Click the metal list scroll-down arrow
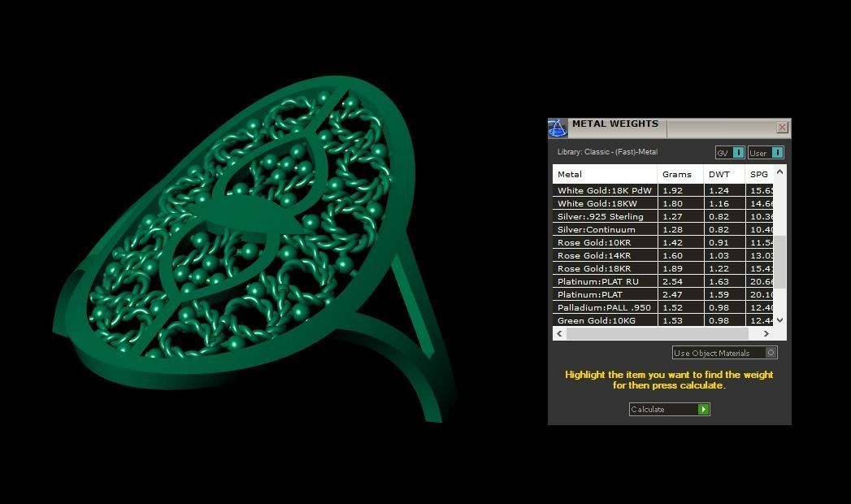Image resolution: width=851 pixels, height=504 pixels. coord(780,320)
